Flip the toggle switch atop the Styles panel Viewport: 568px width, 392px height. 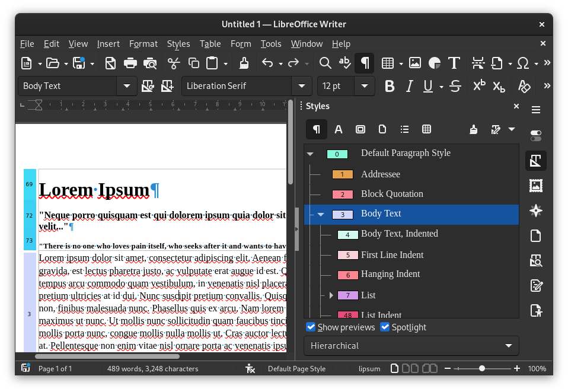(x=535, y=135)
